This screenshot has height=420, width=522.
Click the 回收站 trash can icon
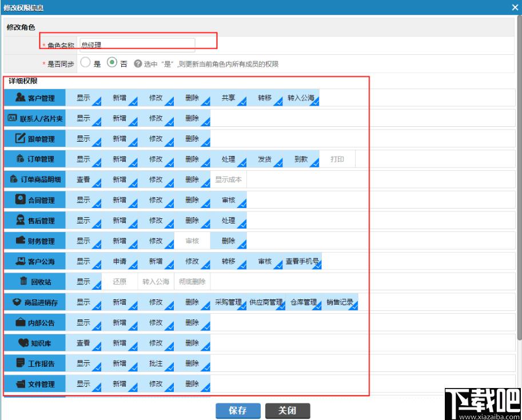coord(23,281)
